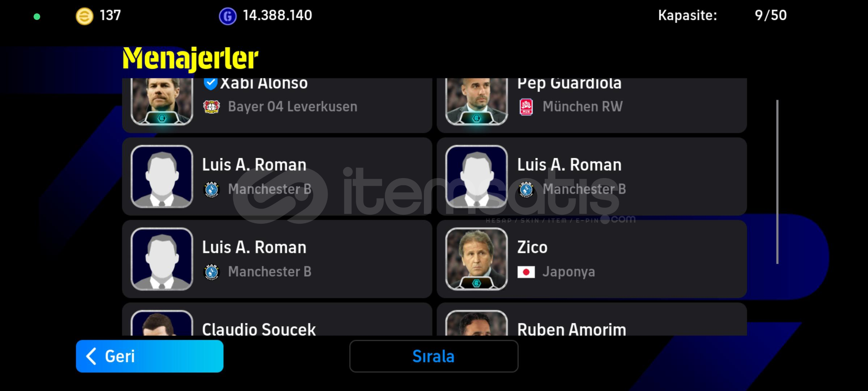Viewport: 868px width, 391px height.
Task: Tap the Manchester B badge in the bottom-left Luis A. Roman card
Action: click(212, 272)
